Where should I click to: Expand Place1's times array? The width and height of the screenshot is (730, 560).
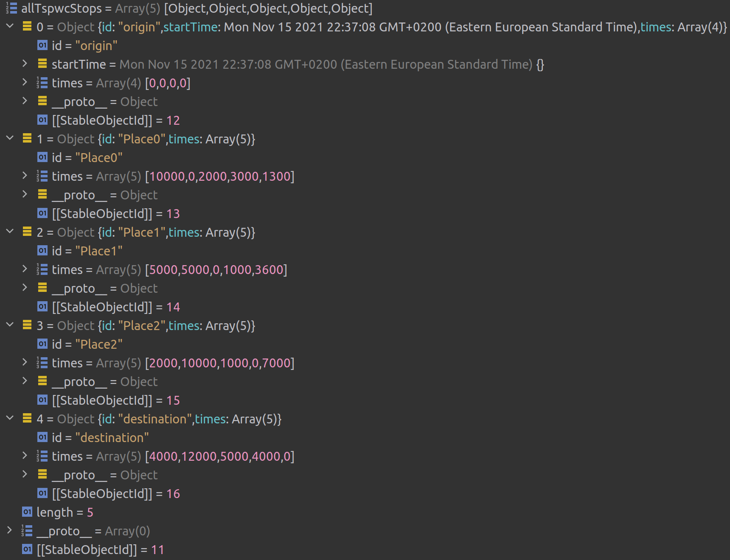tap(25, 269)
